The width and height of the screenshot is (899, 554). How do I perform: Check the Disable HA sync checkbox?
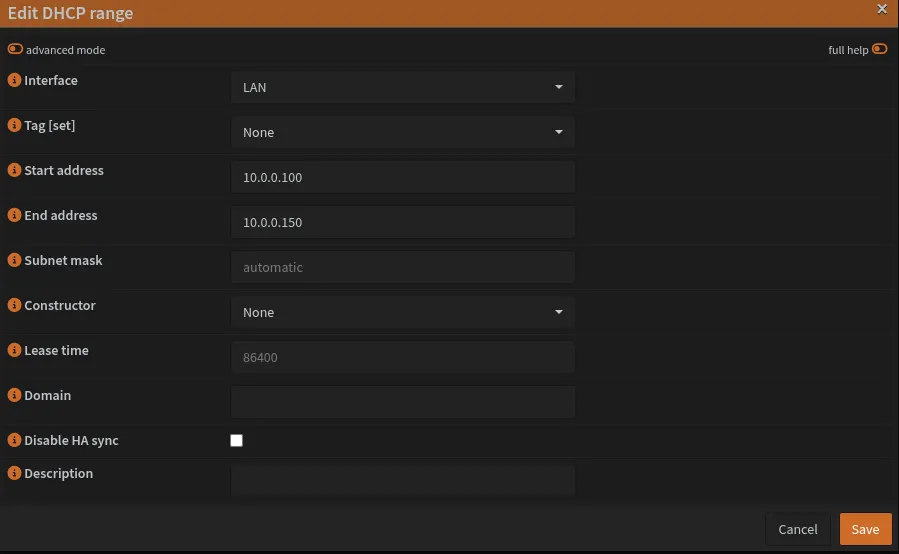pos(236,440)
